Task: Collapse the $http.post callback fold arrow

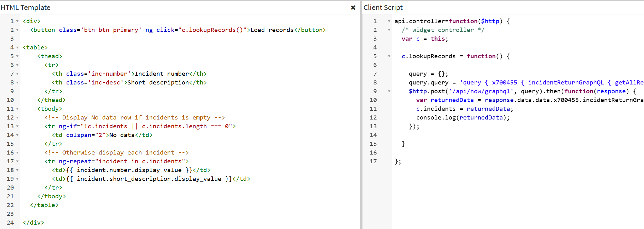Action: (389, 91)
